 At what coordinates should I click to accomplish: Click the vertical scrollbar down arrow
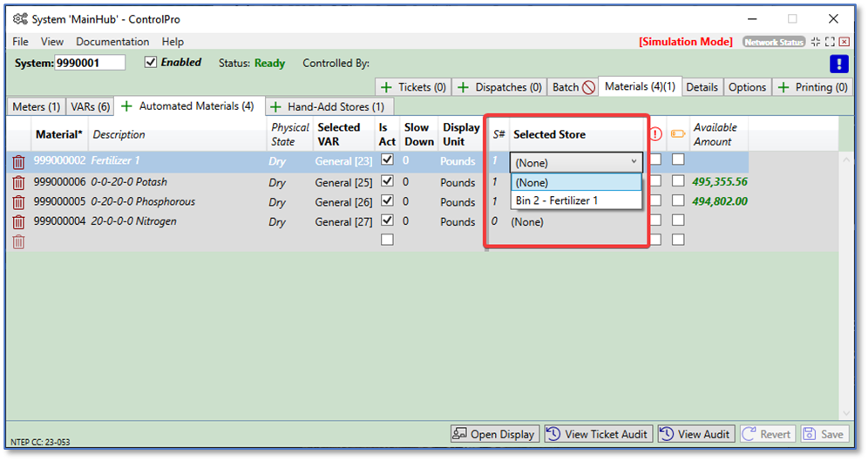click(844, 413)
